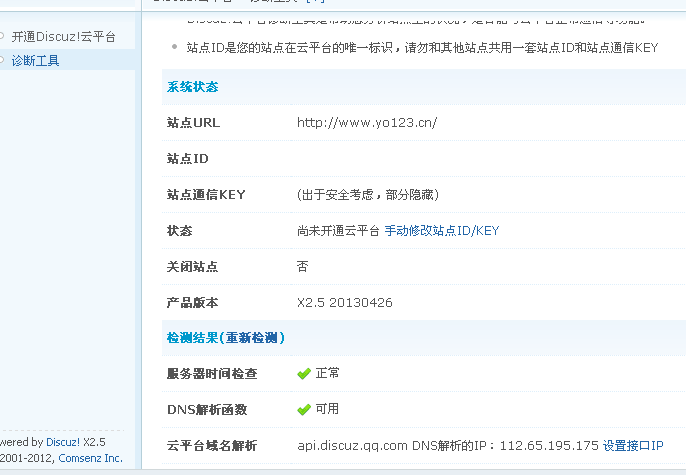Viewport: 686px width, 475px height.
Task: Select the 诊断工具 sidebar item
Action: click(x=35, y=60)
